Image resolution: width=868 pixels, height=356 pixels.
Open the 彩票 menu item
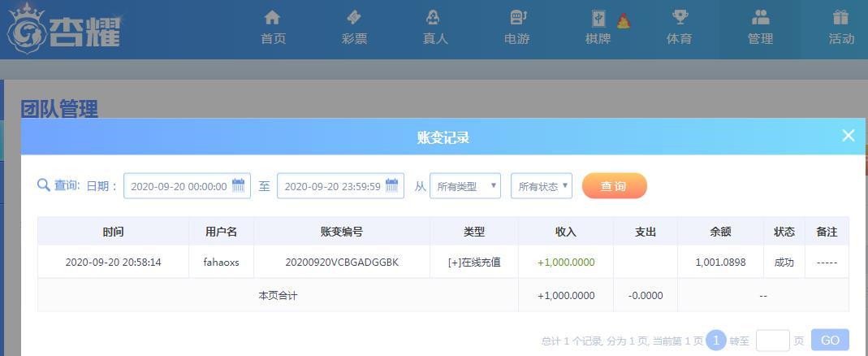tap(354, 39)
